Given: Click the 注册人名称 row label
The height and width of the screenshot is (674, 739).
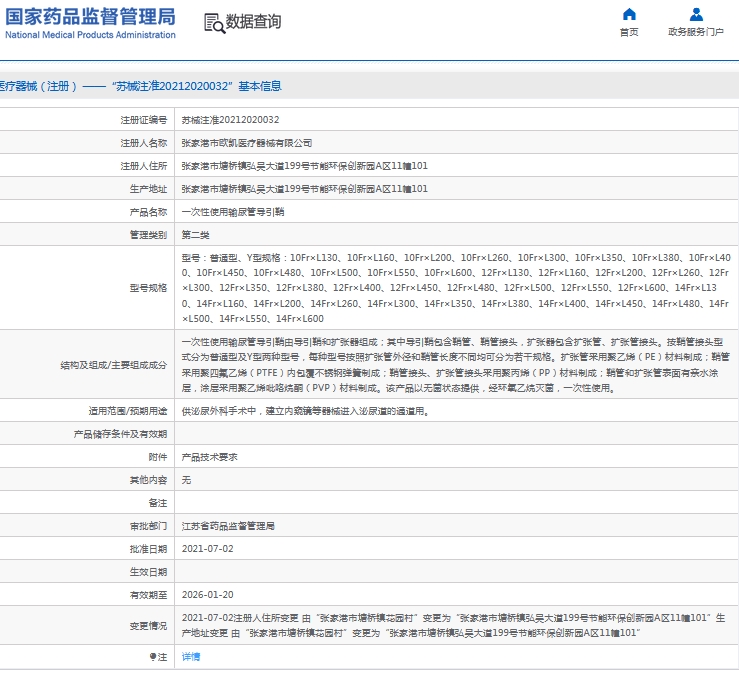Looking at the screenshot, I should (x=144, y=143).
